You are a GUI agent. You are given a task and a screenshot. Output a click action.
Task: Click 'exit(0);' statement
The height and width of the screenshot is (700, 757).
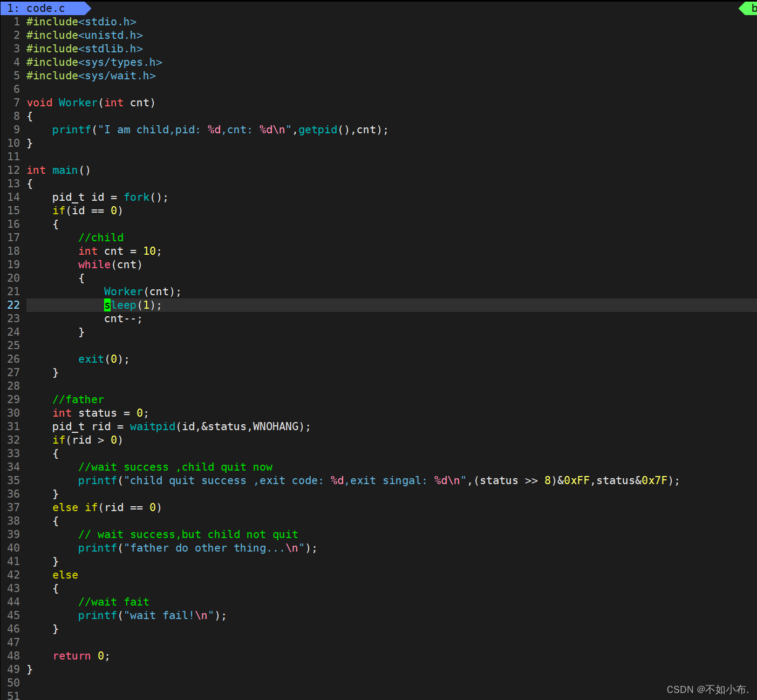click(104, 359)
